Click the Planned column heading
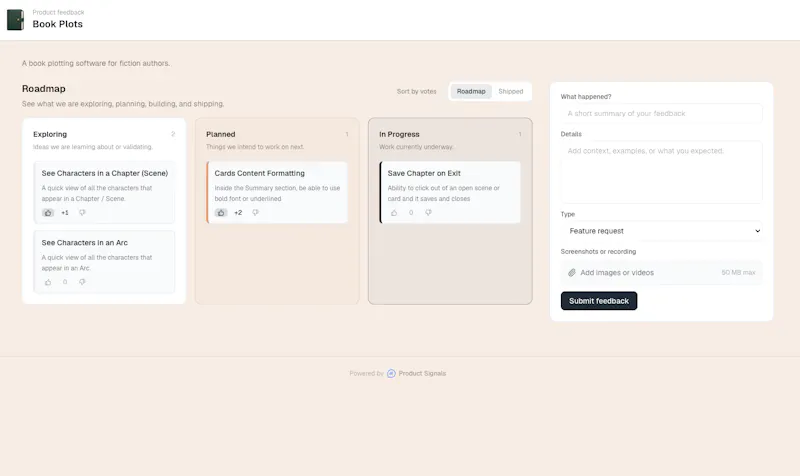Image resolution: width=800 pixels, height=476 pixels. click(x=220, y=134)
